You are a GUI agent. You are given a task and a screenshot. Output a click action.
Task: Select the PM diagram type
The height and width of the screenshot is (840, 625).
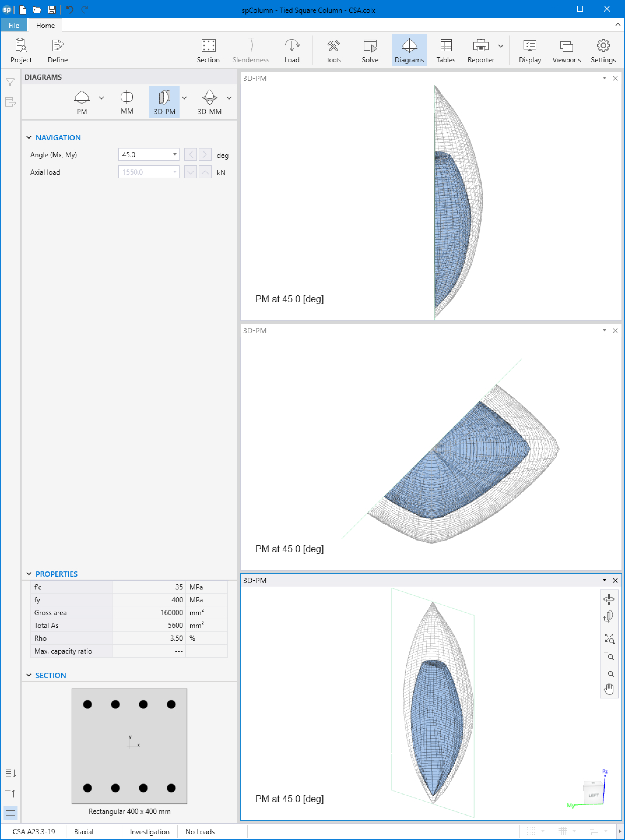82,102
